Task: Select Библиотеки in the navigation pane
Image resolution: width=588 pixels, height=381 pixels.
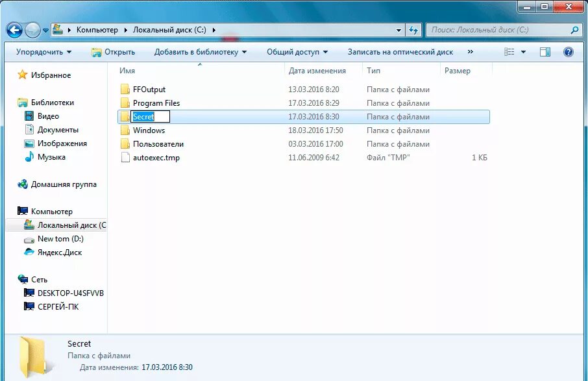Action: (53, 103)
